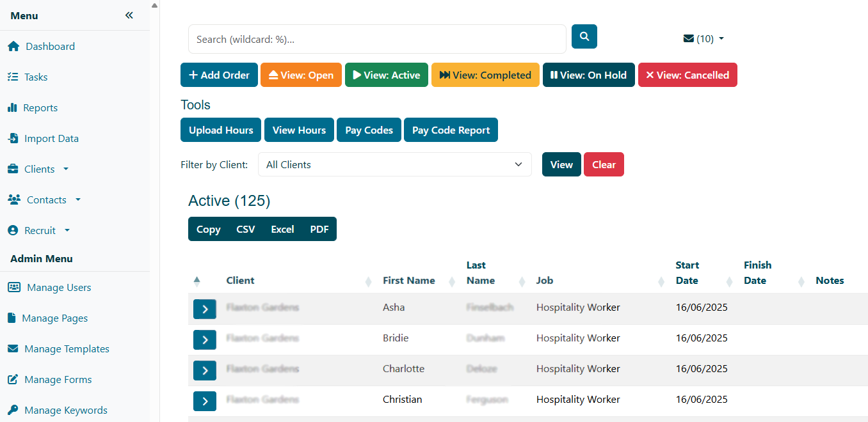Click the search magnifying glass icon
The height and width of the screenshot is (422, 868).
point(583,36)
